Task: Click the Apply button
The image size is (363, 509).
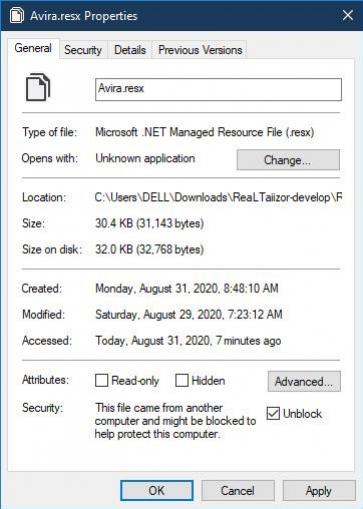Action: coord(319,490)
